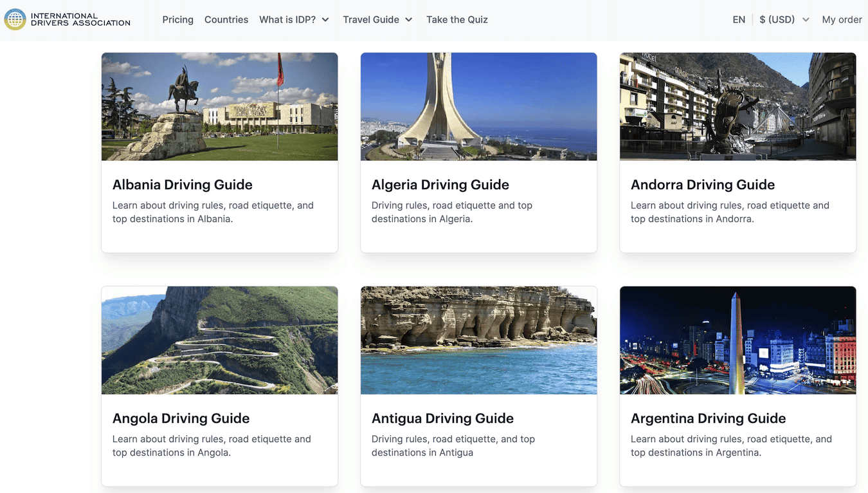868x493 pixels.
Task: Open the Albania Driving Guide
Action: tap(182, 185)
